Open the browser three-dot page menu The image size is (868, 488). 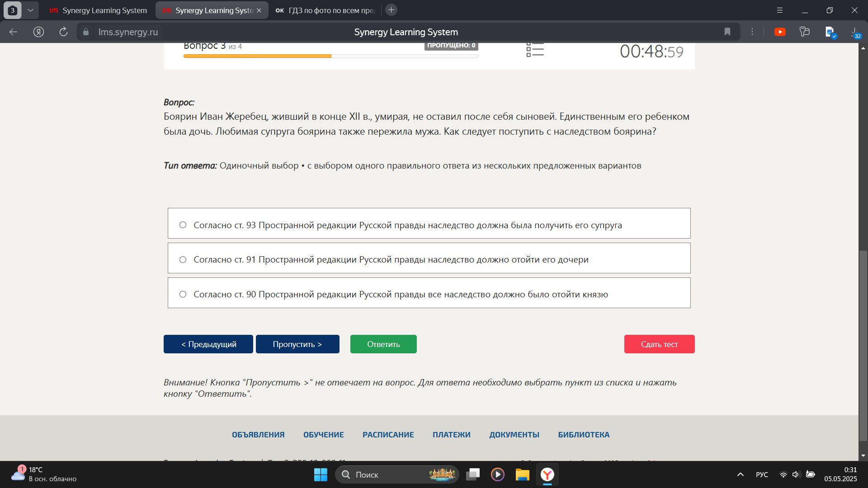[x=752, y=32]
